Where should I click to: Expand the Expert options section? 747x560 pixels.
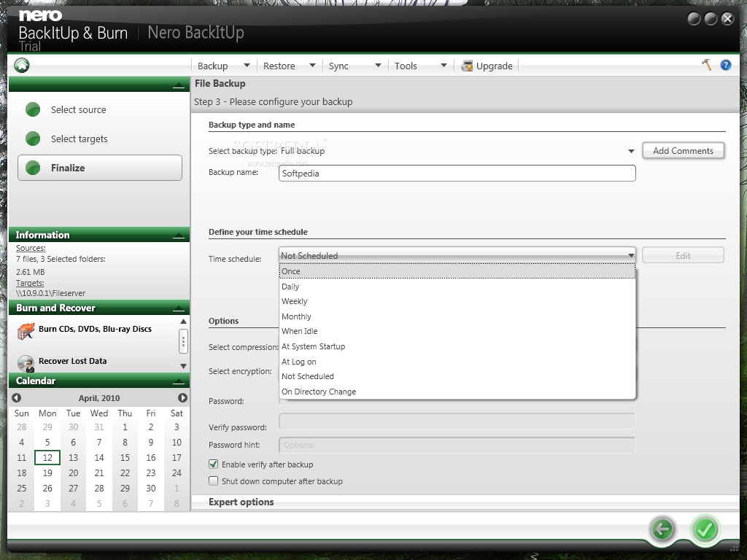coord(241,502)
